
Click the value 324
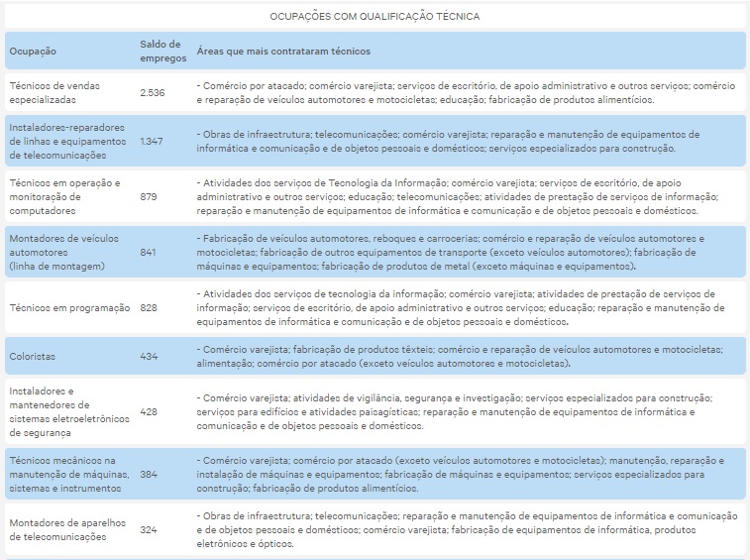pyautogui.click(x=149, y=530)
